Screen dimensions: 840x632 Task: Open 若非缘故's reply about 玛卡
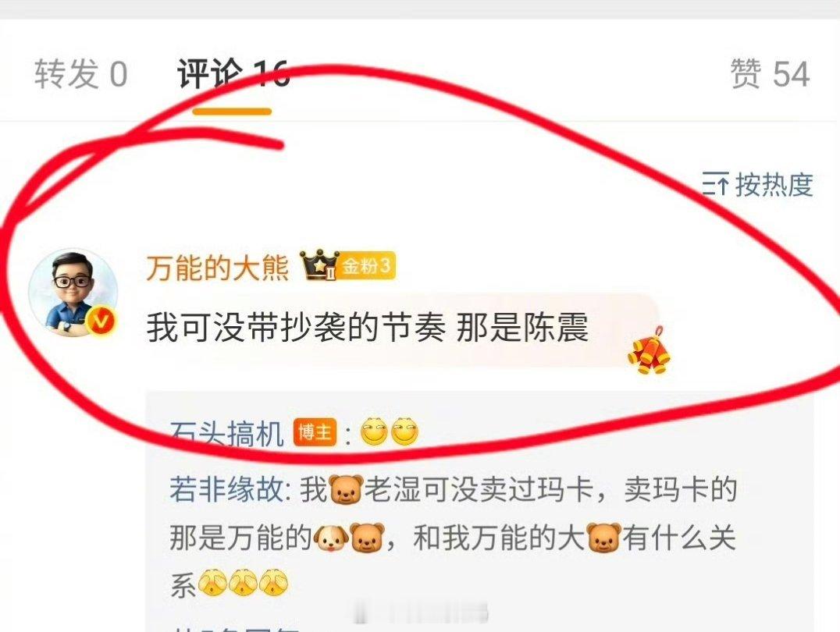coord(454,536)
